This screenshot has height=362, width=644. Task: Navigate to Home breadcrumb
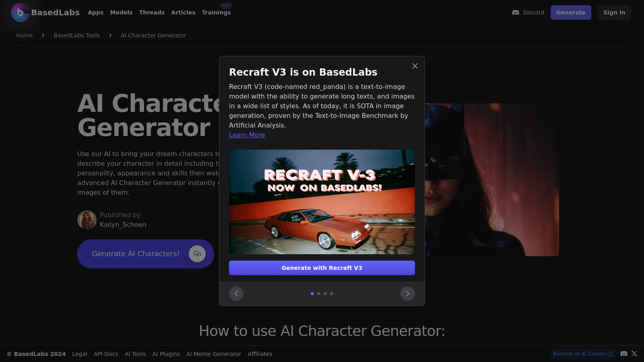(x=25, y=35)
